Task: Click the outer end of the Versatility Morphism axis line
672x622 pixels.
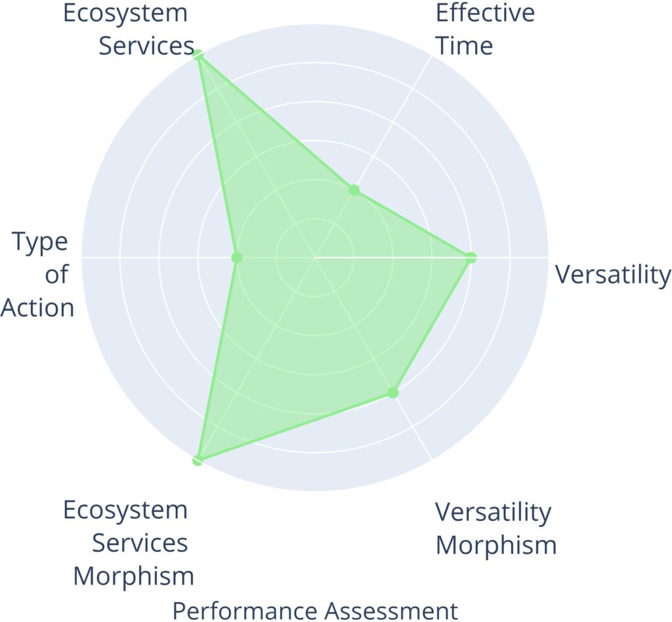Action: (x=431, y=459)
